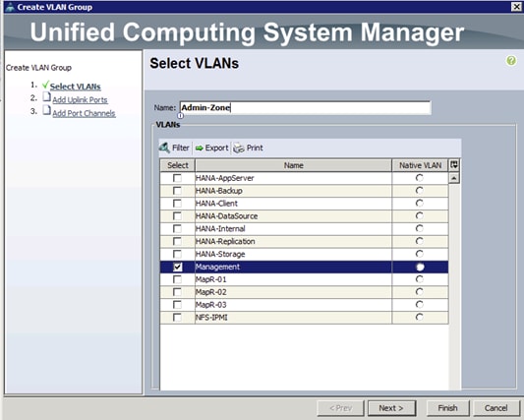Click the Export toolbar button
Screen dimensions: 524x420
pos(212,148)
